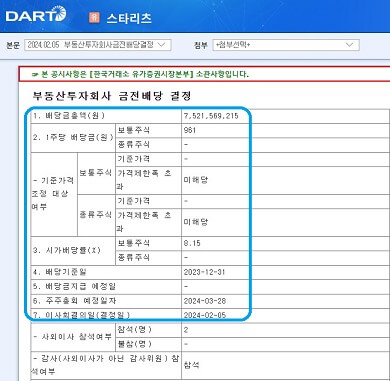
Task: Click the 감사(사외이사가 아닌 감사위원) 참석여부 cell
Action: [106, 365]
